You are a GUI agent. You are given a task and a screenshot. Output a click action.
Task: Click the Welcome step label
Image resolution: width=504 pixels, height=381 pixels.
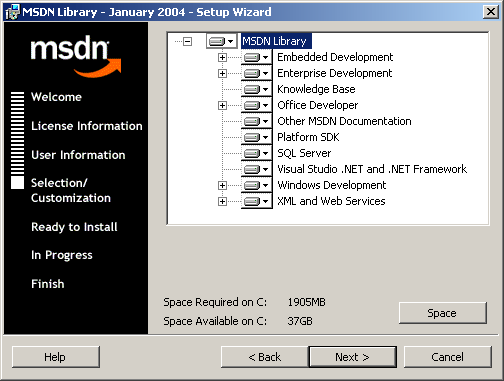click(56, 97)
